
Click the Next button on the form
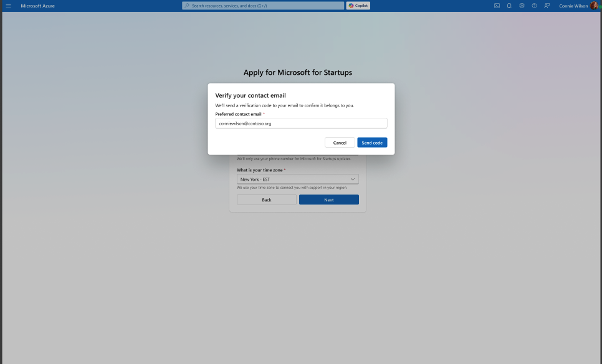click(x=328, y=199)
